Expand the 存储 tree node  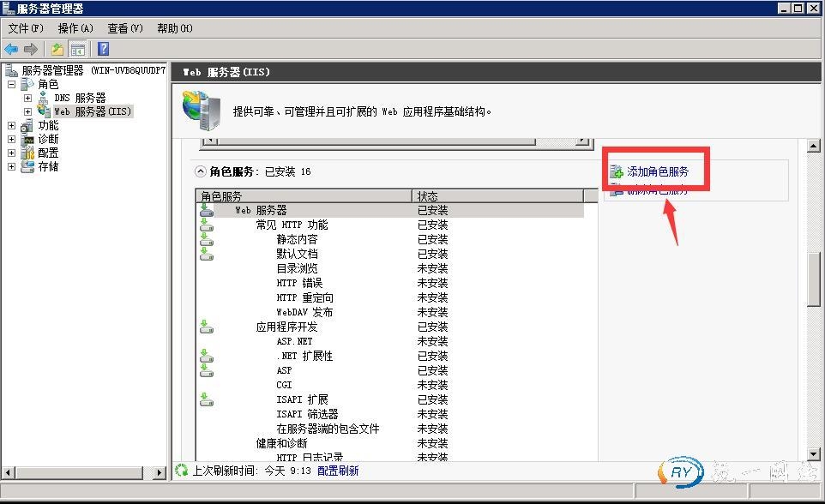[x=12, y=166]
